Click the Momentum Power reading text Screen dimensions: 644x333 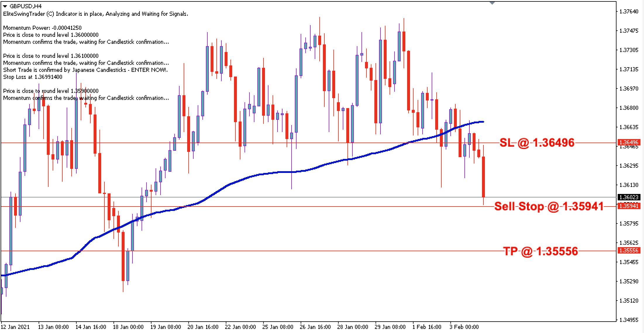[x=42, y=28]
